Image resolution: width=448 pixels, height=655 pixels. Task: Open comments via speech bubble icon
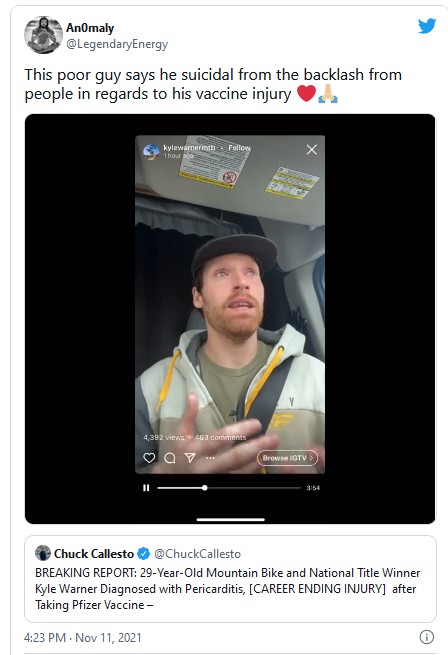[170, 458]
